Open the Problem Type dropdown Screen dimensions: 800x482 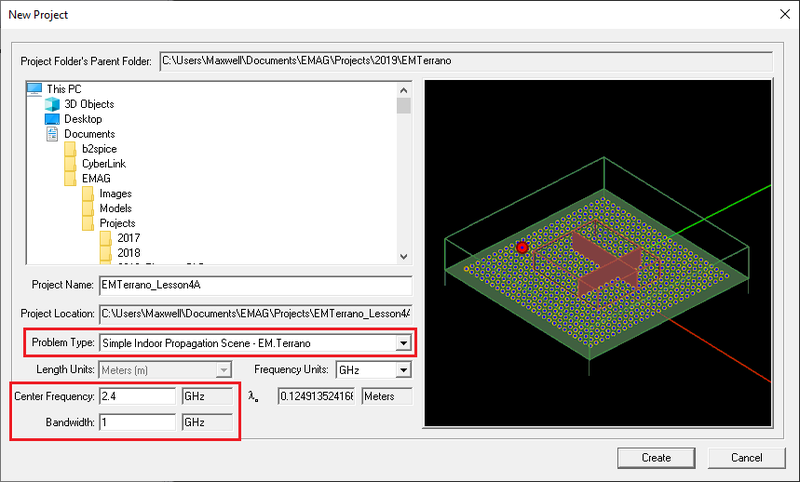[403, 343]
